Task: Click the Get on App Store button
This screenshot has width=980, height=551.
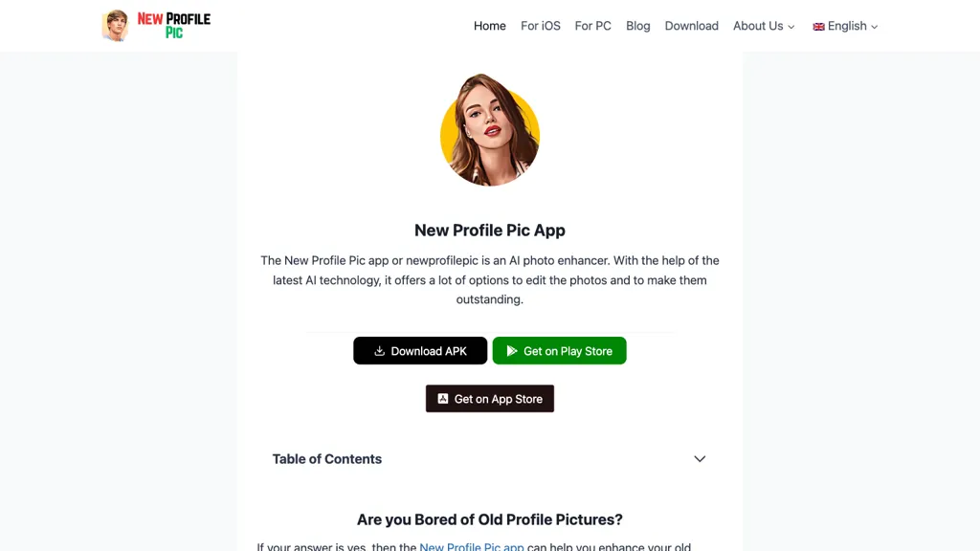Action: point(490,399)
